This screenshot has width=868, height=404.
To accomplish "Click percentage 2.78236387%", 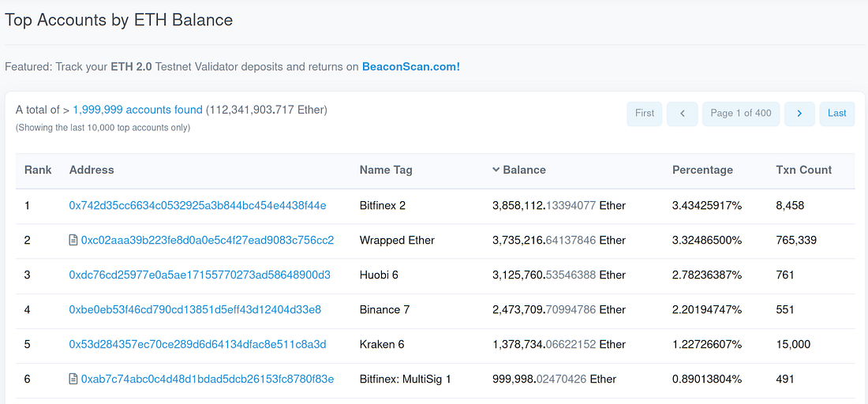I will [x=707, y=275].
